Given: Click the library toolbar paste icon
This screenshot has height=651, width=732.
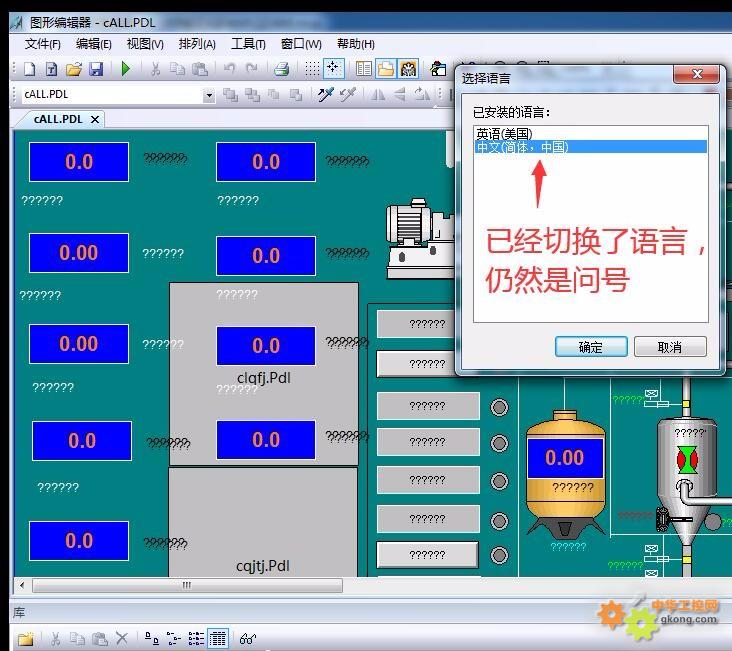Looking at the screenshot, I should 99,638.
